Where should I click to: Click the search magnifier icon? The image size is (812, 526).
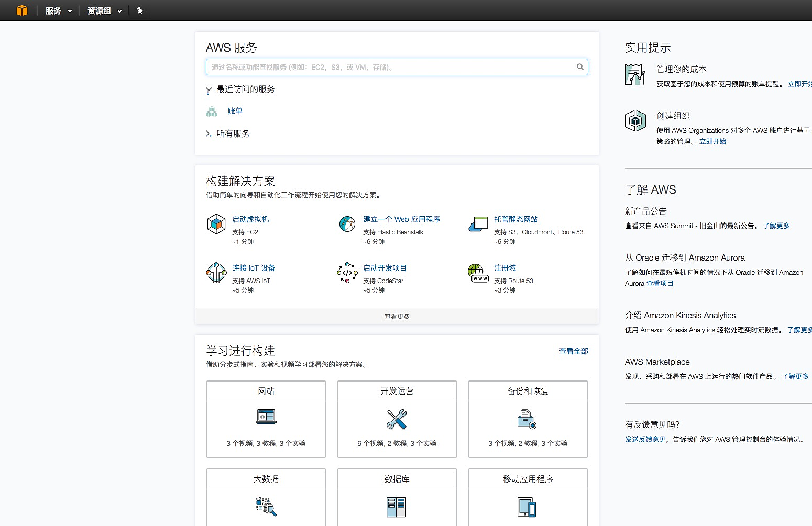pyautogui.click(x=580, y=67)
